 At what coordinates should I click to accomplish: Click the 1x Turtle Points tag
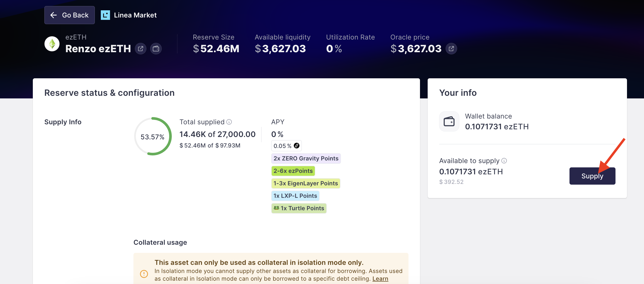[299, 208]
